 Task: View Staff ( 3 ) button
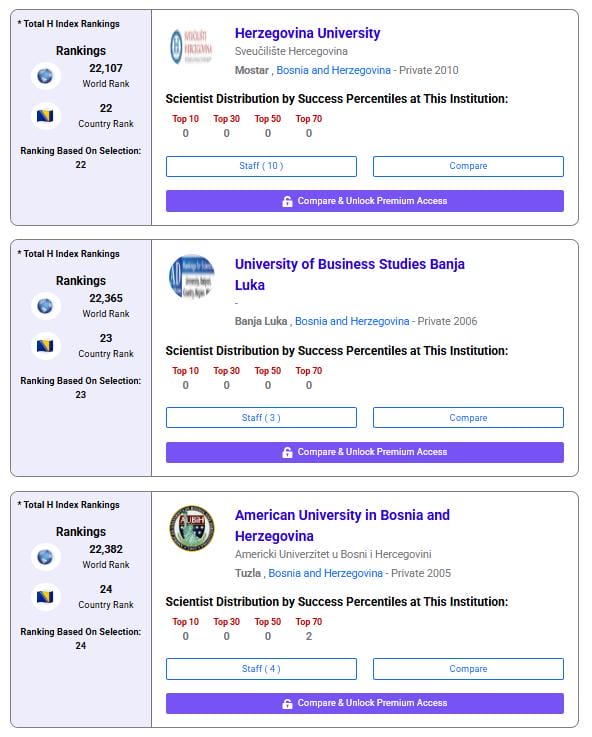(261, 417)
